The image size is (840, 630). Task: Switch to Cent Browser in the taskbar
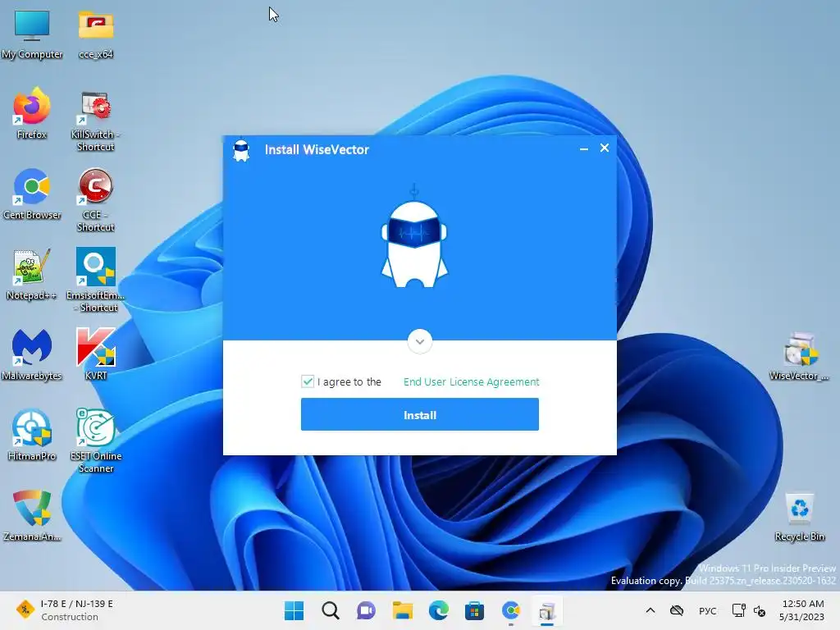[511, 610]
